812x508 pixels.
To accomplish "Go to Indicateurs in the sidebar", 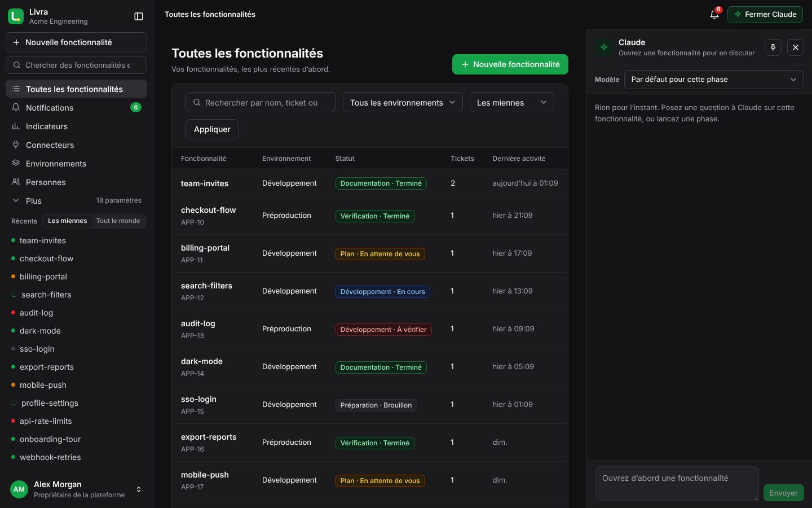I will pyautogui.click(x=76, y=126).
